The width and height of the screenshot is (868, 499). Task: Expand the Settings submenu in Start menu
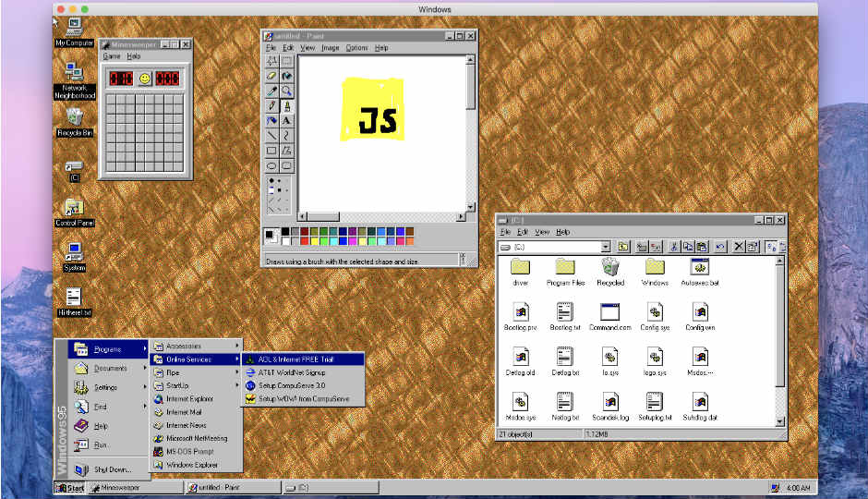pyautogui.click(x=109, y=387)
